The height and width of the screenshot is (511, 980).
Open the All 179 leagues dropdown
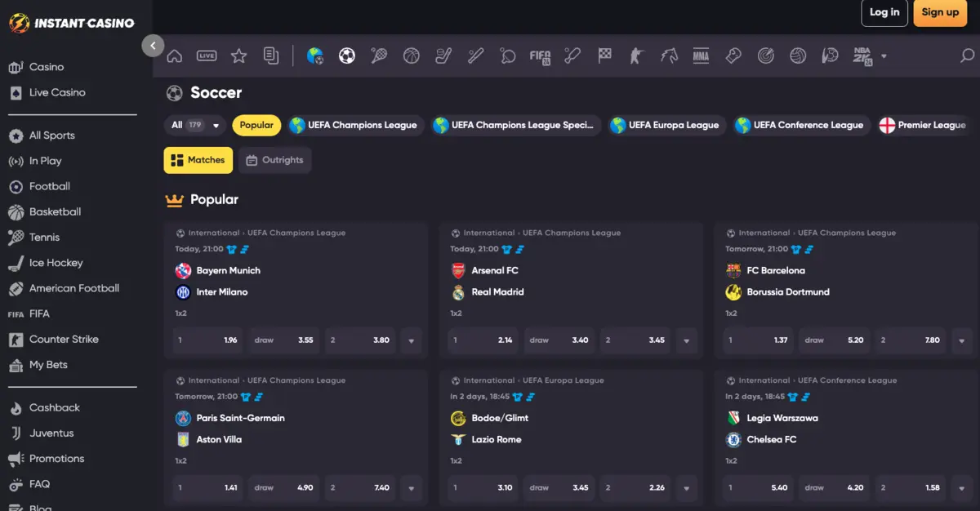194,125
